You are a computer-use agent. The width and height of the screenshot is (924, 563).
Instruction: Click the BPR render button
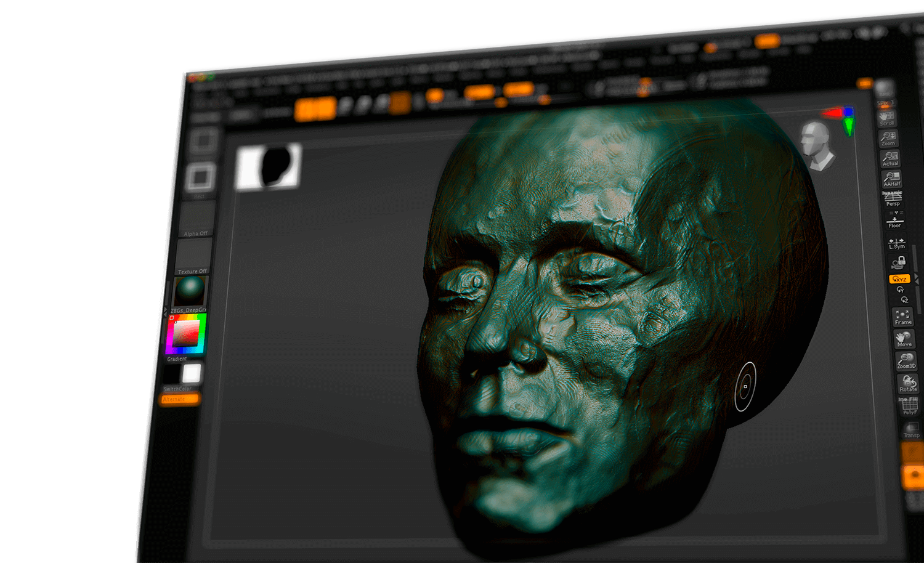coord(884,88)
